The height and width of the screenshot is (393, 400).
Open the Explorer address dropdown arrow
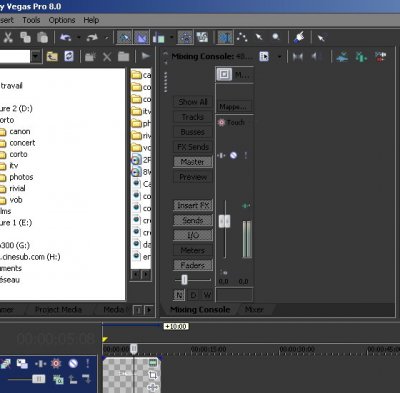pos(36,56)
